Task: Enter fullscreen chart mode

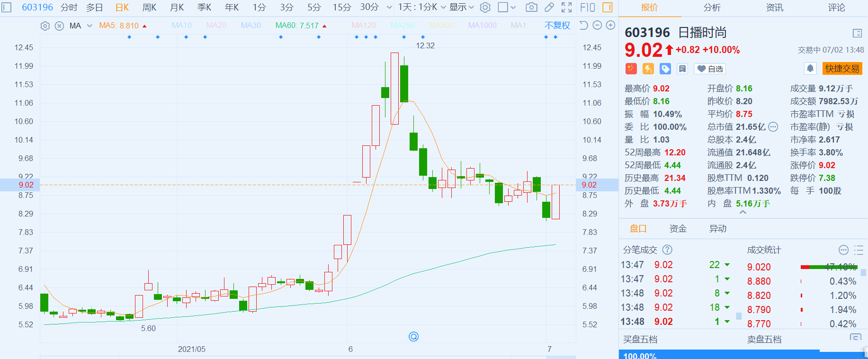Action: (x=566, y=7)
